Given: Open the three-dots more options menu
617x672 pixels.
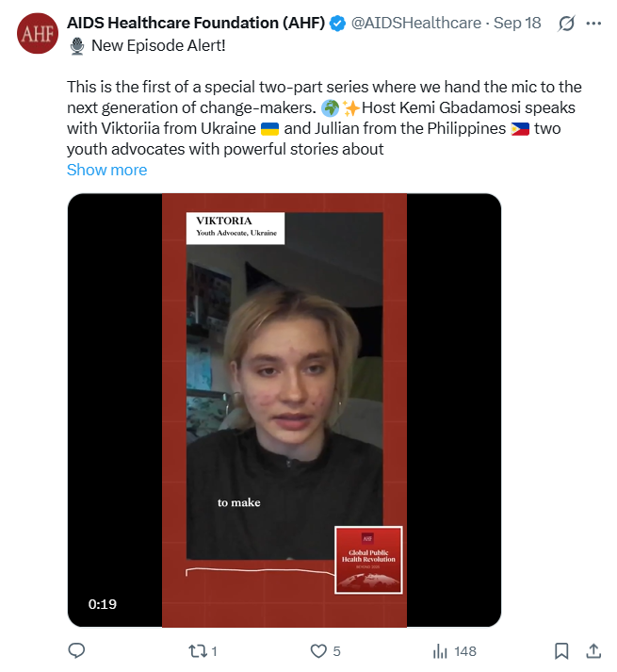Looking at the screenshot, I should 593,24.
